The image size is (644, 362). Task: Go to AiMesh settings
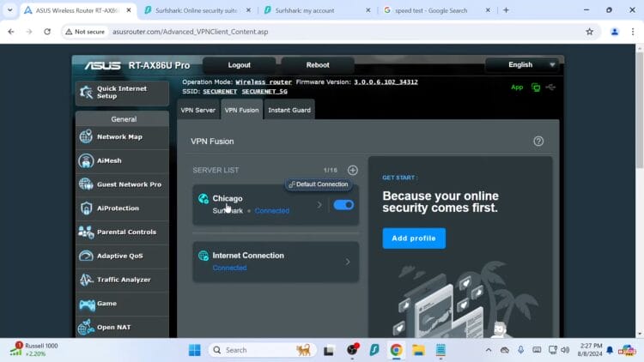(122, 160)
